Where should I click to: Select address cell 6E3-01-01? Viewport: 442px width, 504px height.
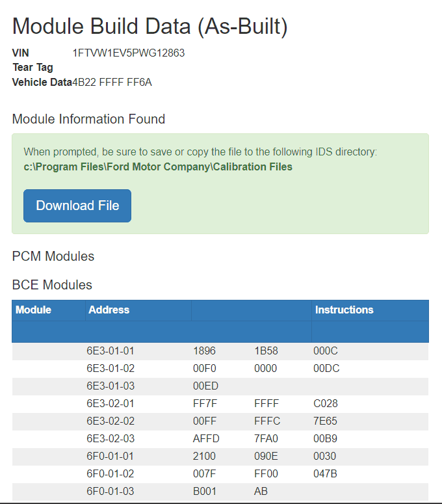110,351
